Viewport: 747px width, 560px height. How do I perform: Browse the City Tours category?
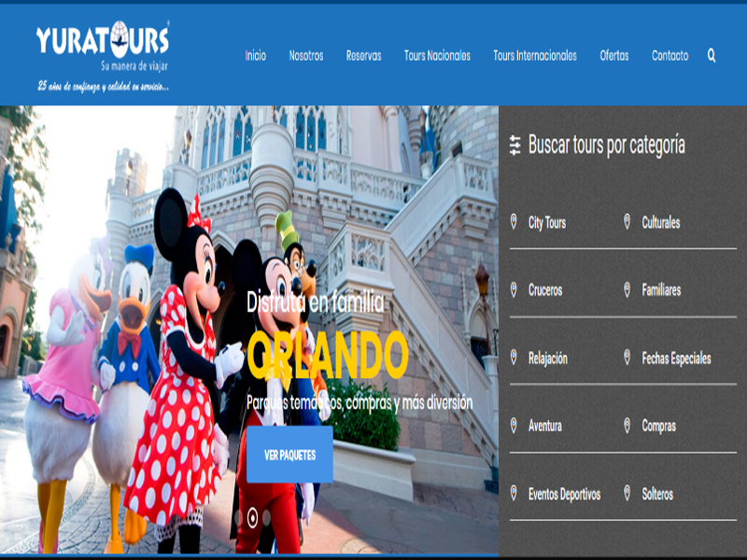click(547, 222)
